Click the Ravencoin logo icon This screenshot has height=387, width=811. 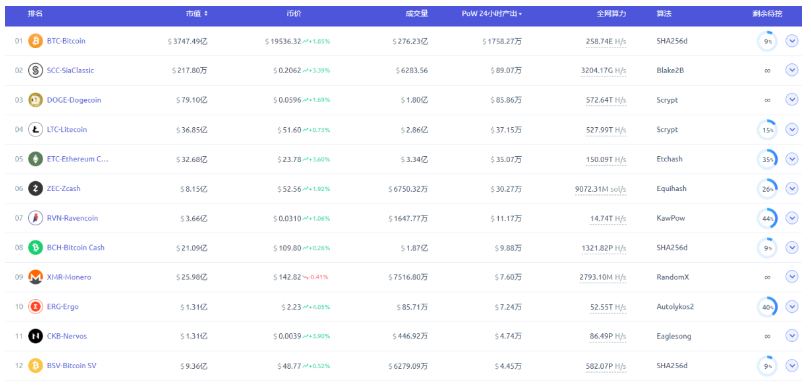35,218
